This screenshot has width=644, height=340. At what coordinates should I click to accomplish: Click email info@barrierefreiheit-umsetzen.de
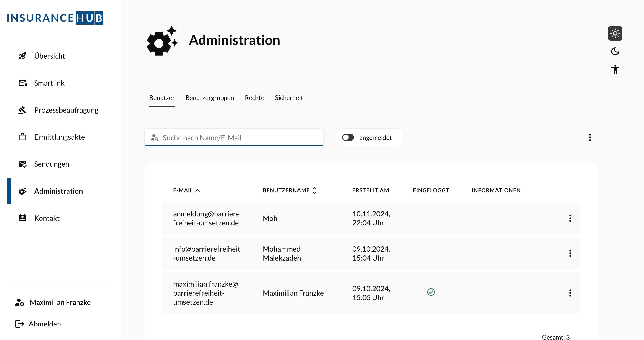pyautogui.click(x=206, y=253)
